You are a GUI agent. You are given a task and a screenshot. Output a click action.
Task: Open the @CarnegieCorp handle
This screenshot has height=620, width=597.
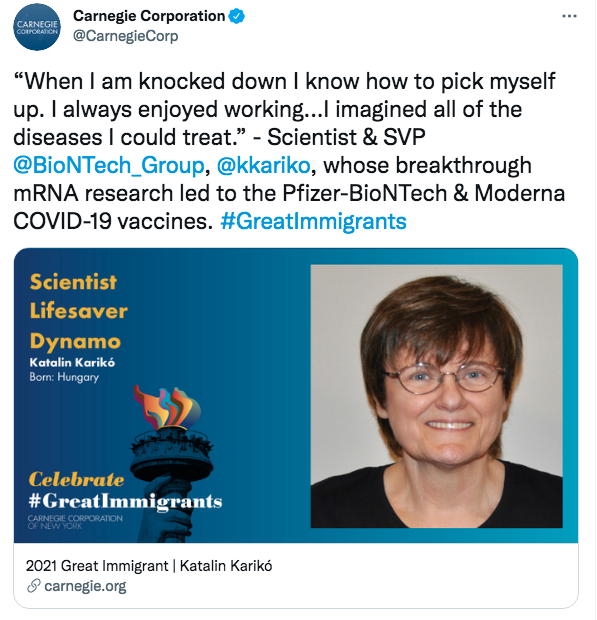[x=126, y=36]
